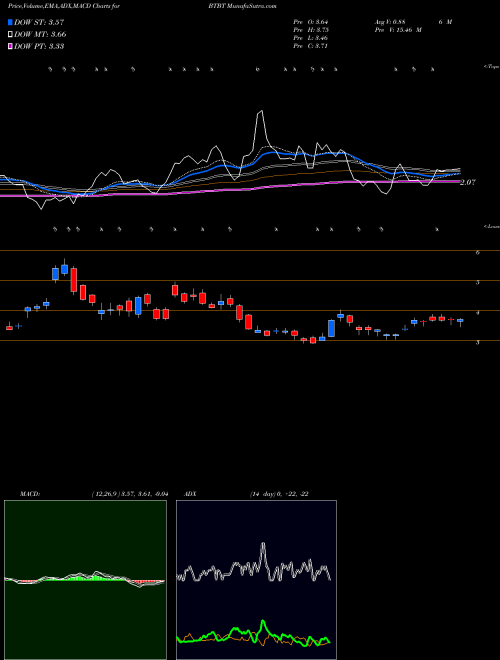Click the 'Price,Volume,EMA,ADX,MACD Charts for' heading
Viewport: 500px width, 660px height.
tap(64, 7)
